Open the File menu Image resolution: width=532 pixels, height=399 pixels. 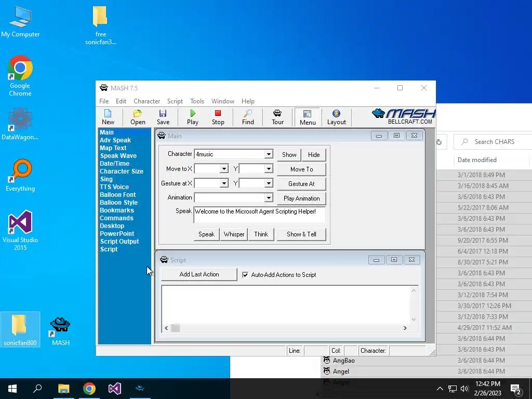[104, 101]
